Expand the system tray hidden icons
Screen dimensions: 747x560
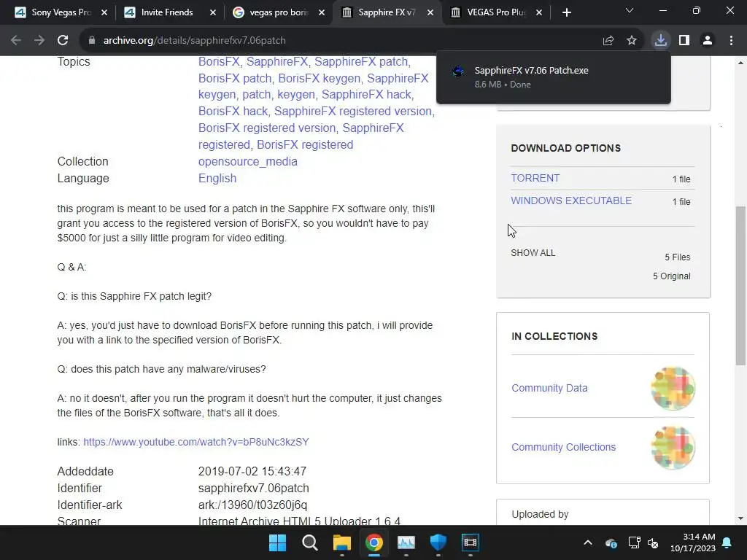pos(588,542)
